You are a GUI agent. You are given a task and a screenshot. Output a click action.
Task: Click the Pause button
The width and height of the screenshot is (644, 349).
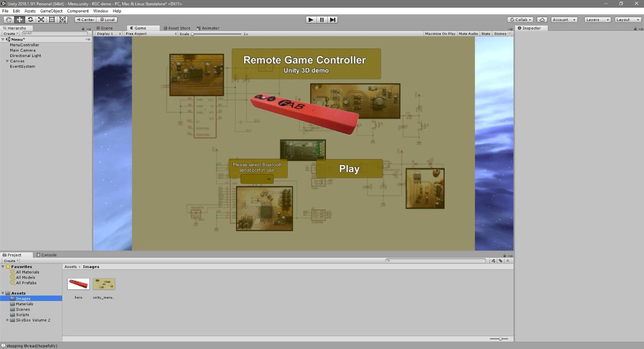point(322,20)
